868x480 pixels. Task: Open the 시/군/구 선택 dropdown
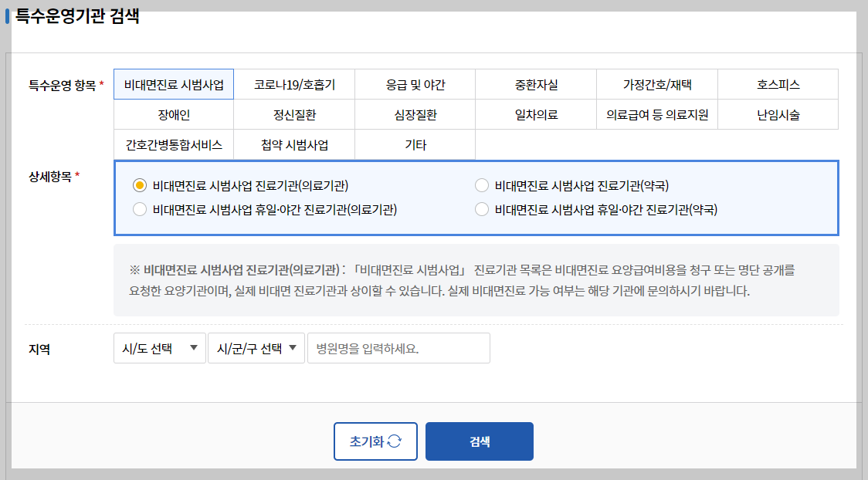coord(256,347)
